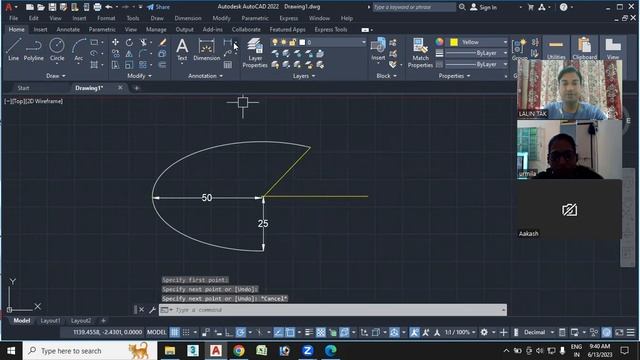
Task: Click the Plot print icon in quick access toolbar
Action: [97, 7]
